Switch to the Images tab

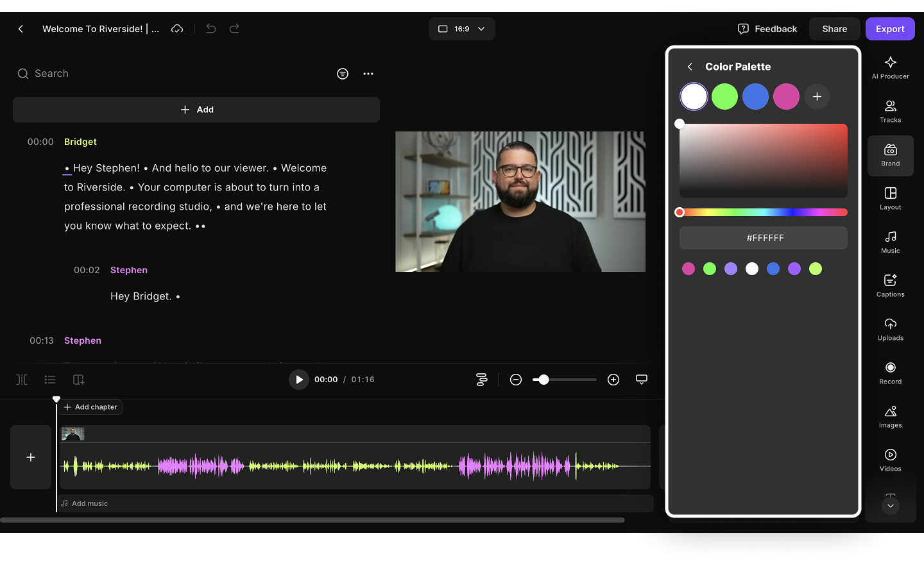click(890, 417)
